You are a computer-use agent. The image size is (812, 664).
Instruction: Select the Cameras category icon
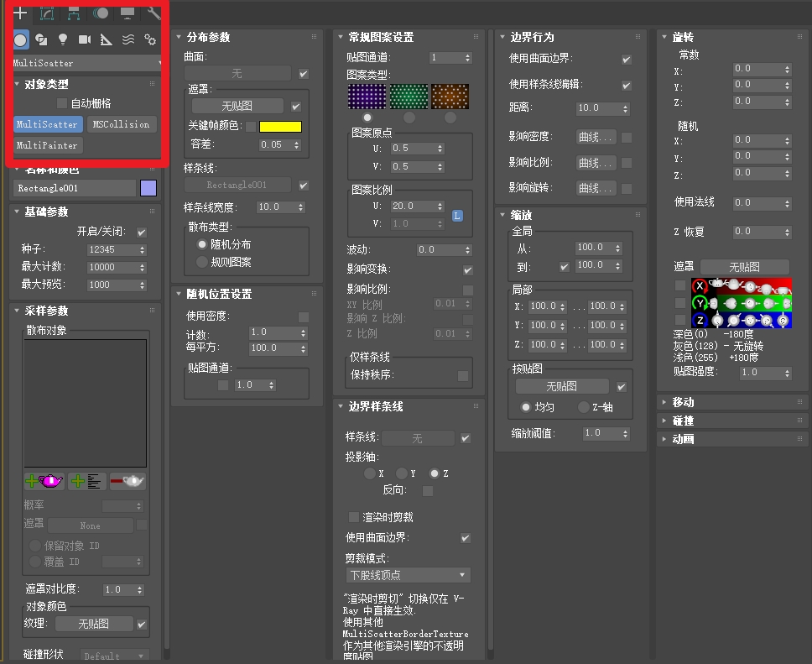click(x=85, y=39)
